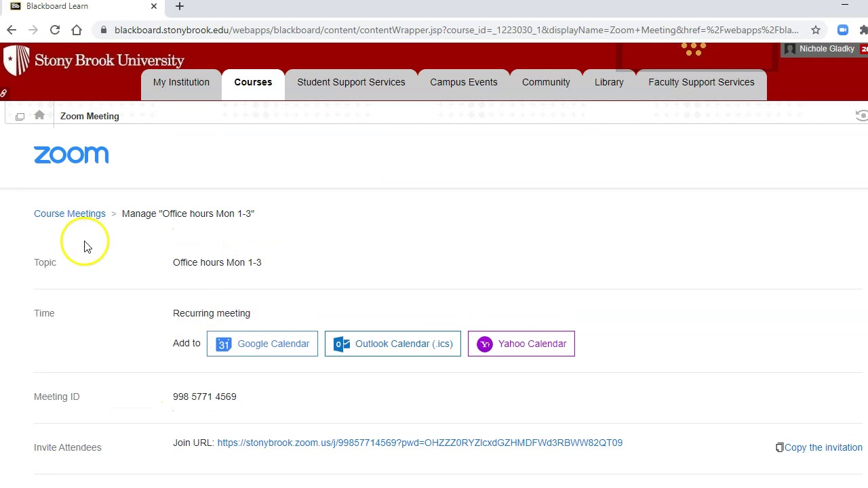
Task: Click the Office hours Mon 1-3 topic text
Action: (217, 262)
